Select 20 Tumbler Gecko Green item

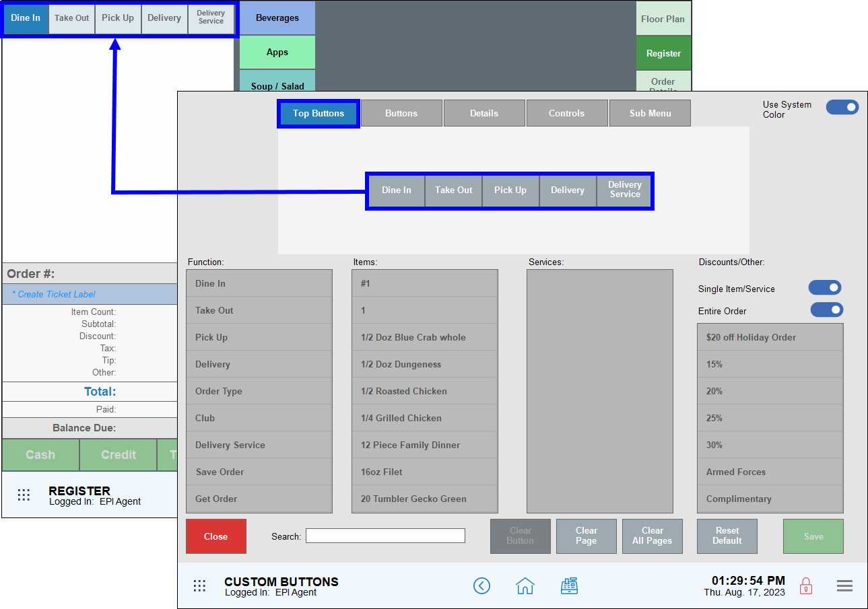[425, 499]
